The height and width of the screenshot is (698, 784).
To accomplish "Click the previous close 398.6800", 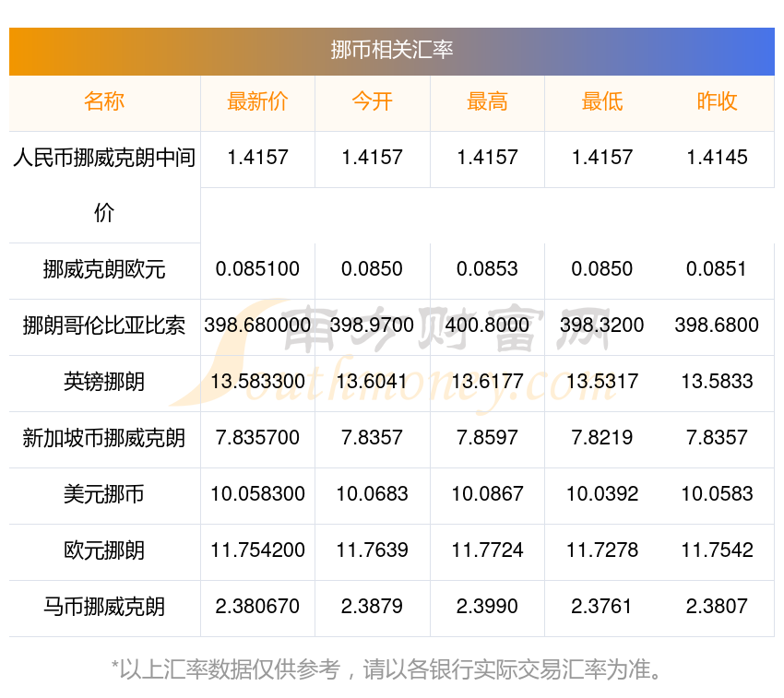I will point(717,325).
